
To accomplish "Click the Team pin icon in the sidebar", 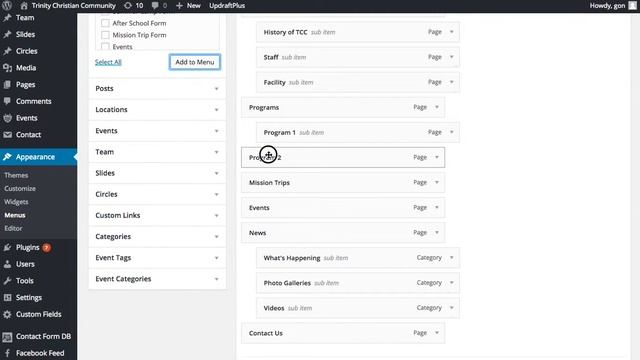I will pos(7,18).
